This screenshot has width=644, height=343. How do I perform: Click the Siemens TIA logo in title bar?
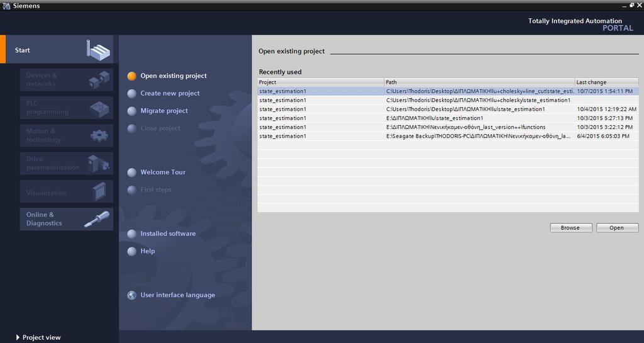pos(6,6)
